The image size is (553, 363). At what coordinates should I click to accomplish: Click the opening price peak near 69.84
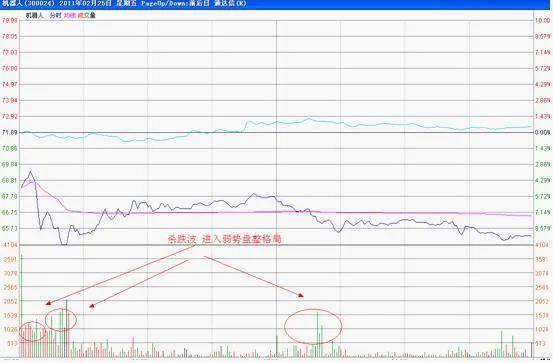click(x=30, y=172)
